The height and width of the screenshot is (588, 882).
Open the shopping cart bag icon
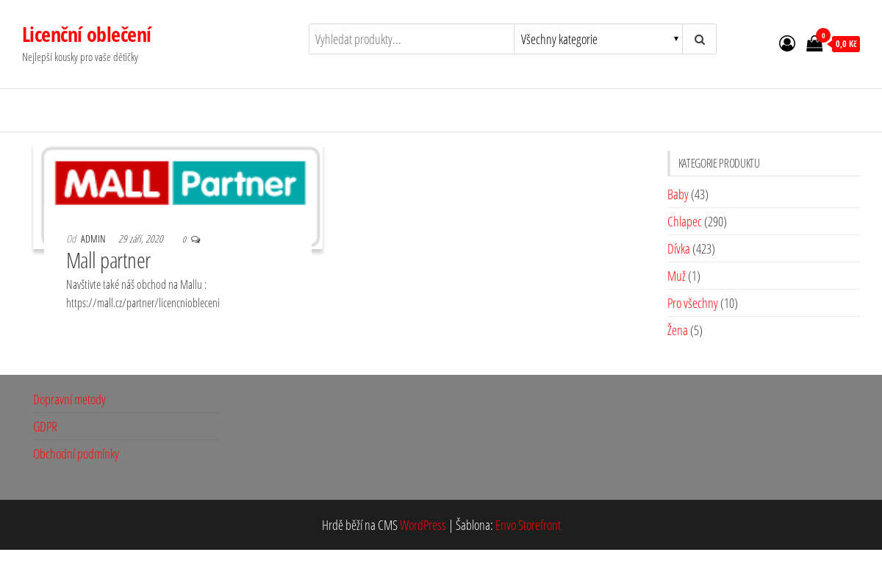tap(814, 44)
